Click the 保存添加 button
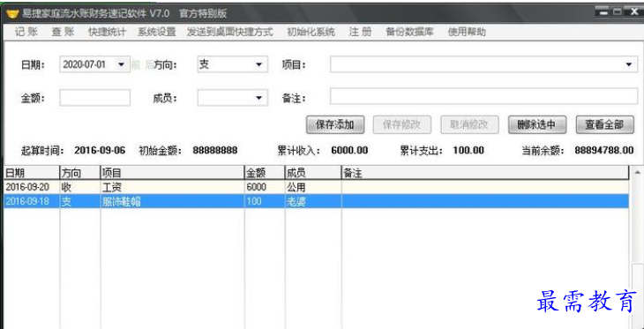This screenshot has height=329, width=644. tap(335, 124)
